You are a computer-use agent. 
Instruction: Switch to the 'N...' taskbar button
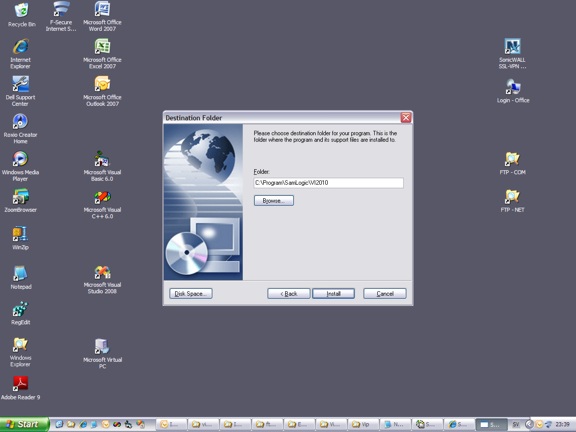[395, 424]
